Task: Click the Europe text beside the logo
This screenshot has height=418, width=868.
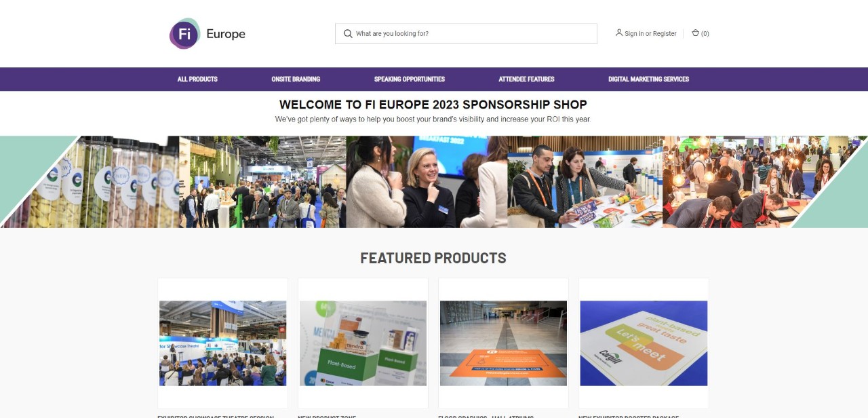Action: [x=226, y=34]
